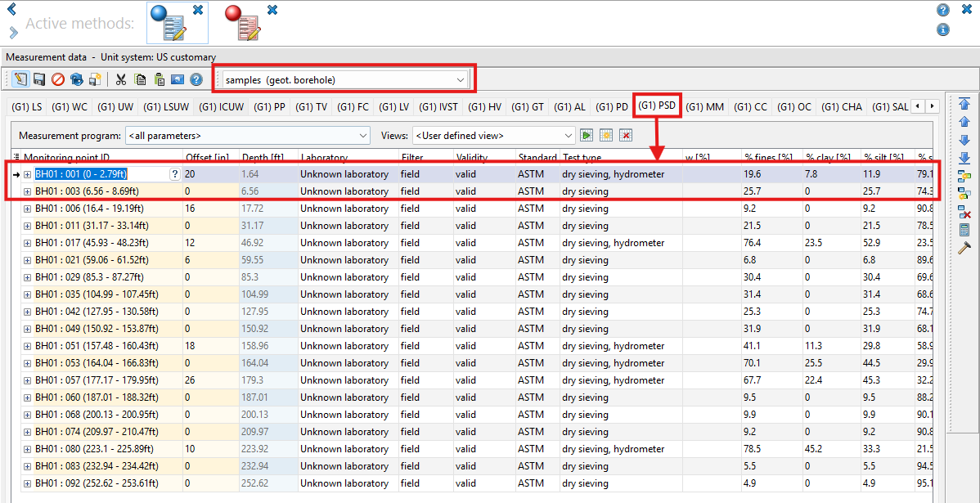
Task: Click the scissors cut icon
Action: tap(120, 79)
